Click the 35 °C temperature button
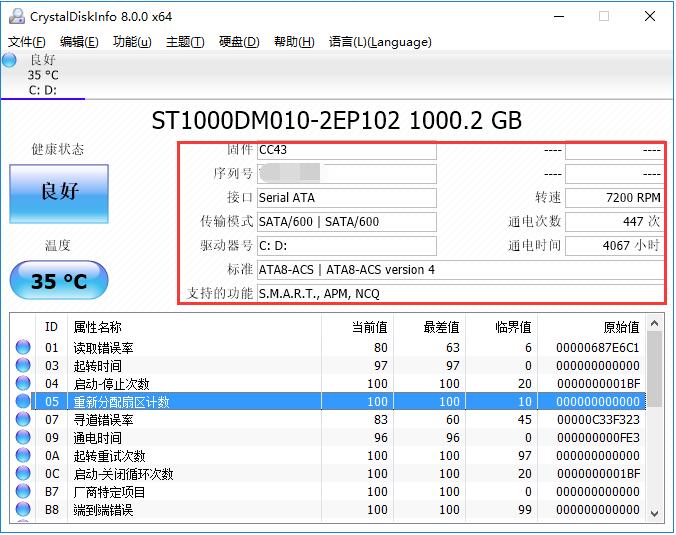The height and width of the screenshot is (535, 676). (x=58, y=281)
